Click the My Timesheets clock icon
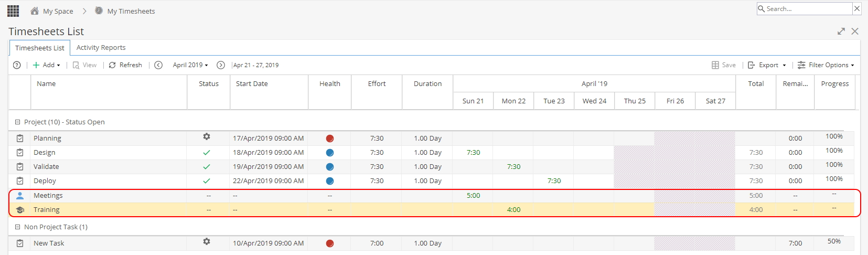 (x=99, y=10)
